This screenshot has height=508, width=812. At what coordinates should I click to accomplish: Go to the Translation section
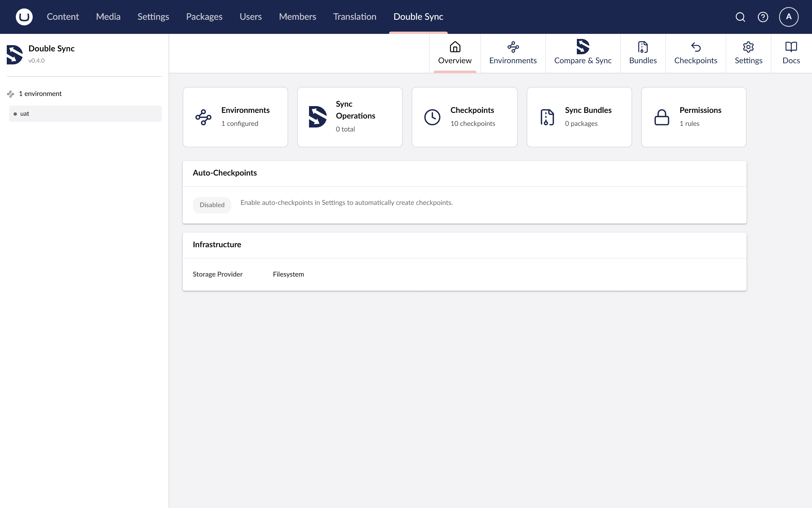(355, 17)
